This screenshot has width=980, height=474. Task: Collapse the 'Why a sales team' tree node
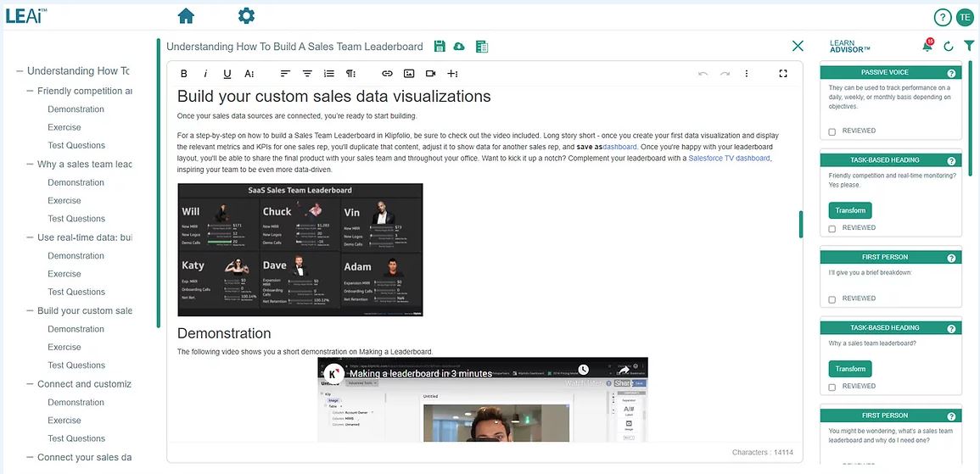(x=31, y=165)
